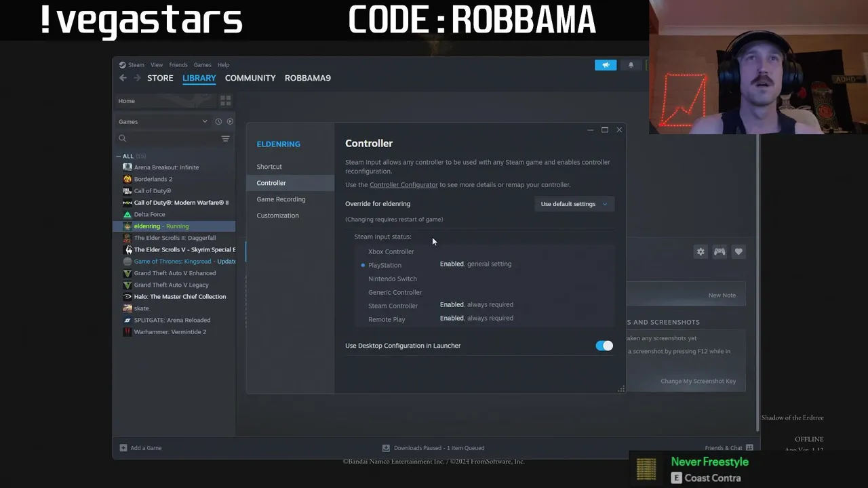The image size is (868, 488).
Task: Open the Friends & Chat icon
Action: [749, 448]
